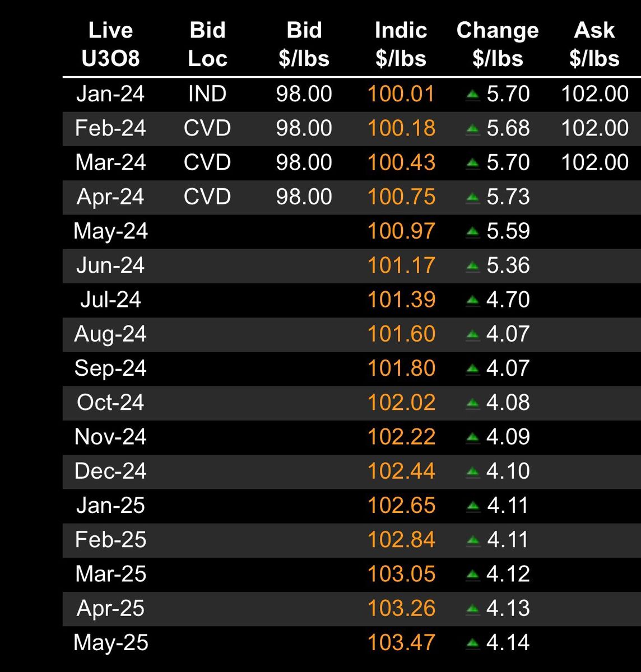Click the green arrow next to 5.36
This screenshot has width=641, height=672.
pyautogui.click(x=473, y=266)
